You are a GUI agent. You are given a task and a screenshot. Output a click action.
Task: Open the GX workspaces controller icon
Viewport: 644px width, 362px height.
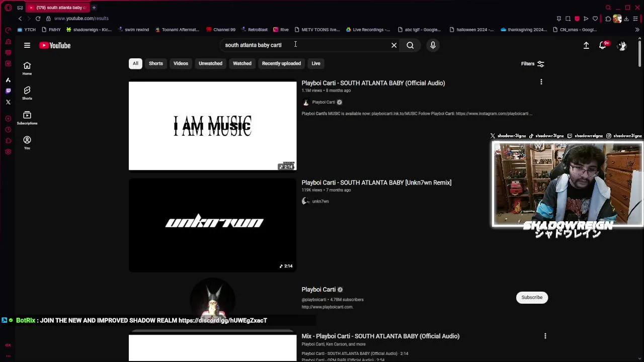click(x=20, y=8)
